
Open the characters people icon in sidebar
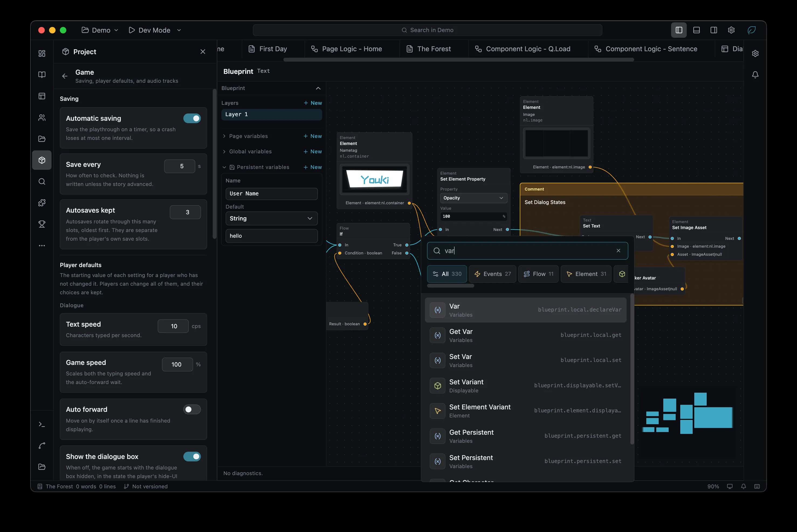point(42,118)
